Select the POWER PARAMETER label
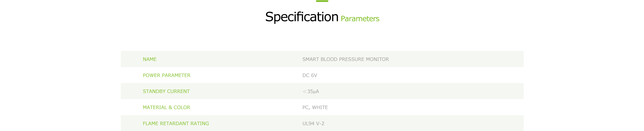Viewport: 644px width, 131px height. pos(167,75)
